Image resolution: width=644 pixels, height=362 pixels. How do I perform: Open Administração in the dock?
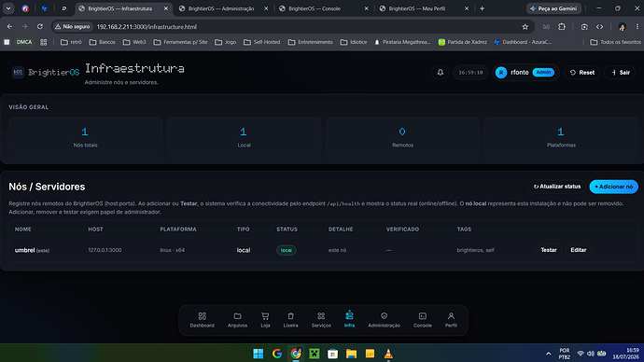click(x=384, y=320)
